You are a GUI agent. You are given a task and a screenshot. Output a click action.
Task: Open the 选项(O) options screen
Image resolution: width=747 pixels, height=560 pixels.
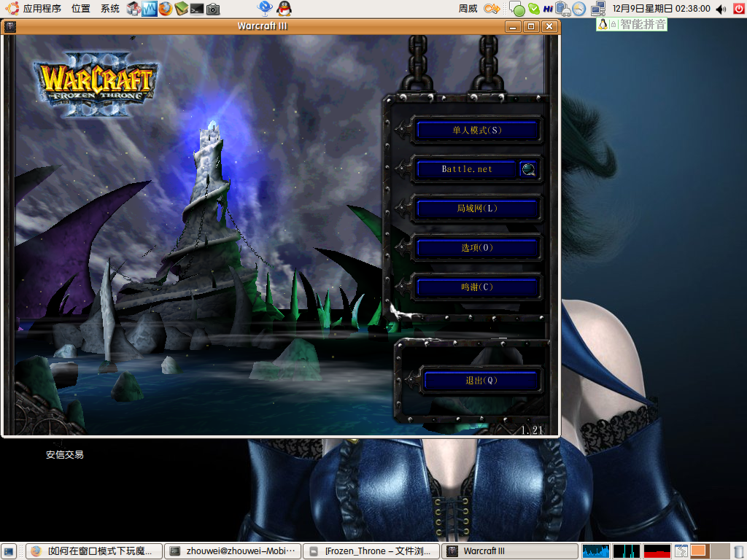[x=477, y=248]
